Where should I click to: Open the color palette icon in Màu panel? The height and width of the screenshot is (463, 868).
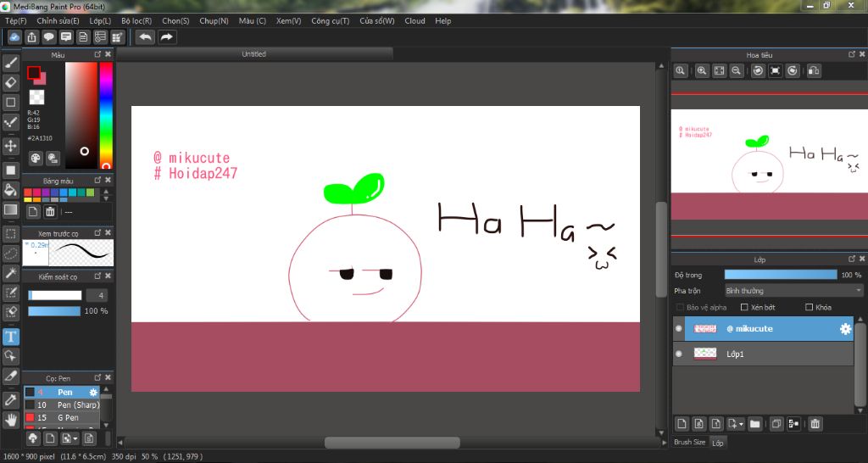[x=36, y=159]
